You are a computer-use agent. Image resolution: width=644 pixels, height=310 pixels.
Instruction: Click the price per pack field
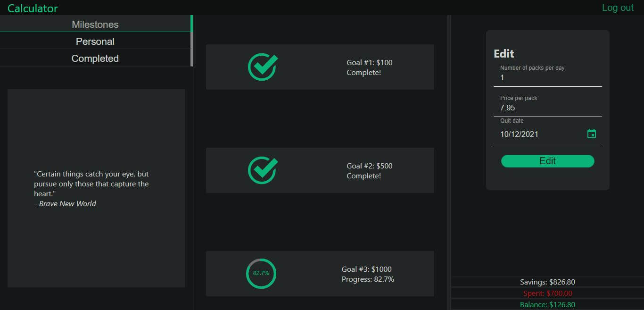coord(547,108)
